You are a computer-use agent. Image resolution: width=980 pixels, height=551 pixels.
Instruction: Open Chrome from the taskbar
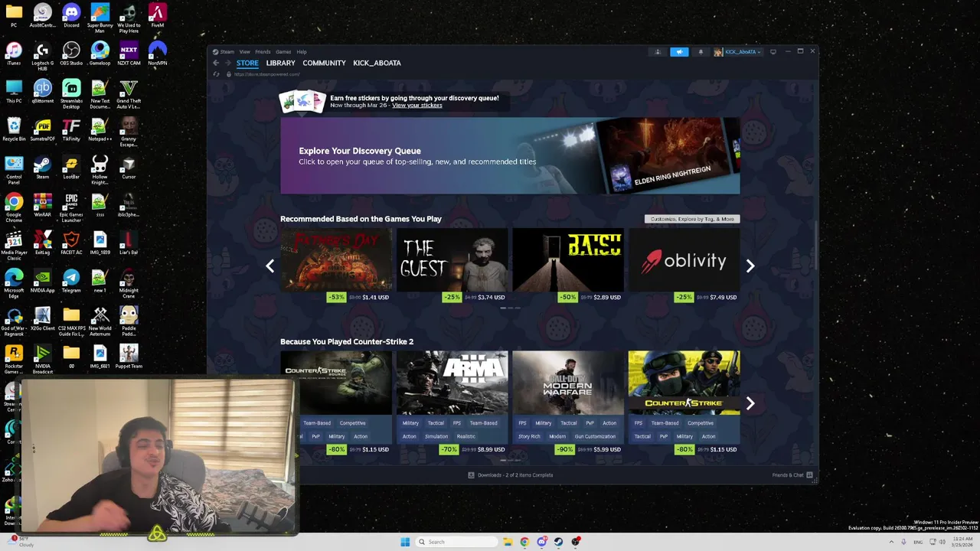click(524, 542)
